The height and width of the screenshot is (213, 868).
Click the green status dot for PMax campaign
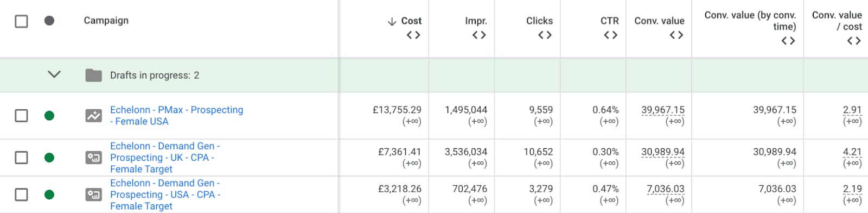coord(49,115)
